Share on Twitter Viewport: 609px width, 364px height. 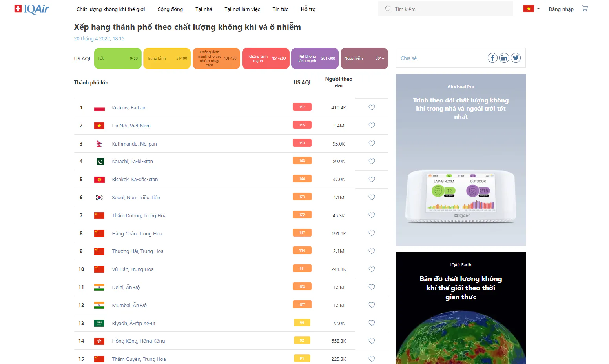(x=516, y=58)
